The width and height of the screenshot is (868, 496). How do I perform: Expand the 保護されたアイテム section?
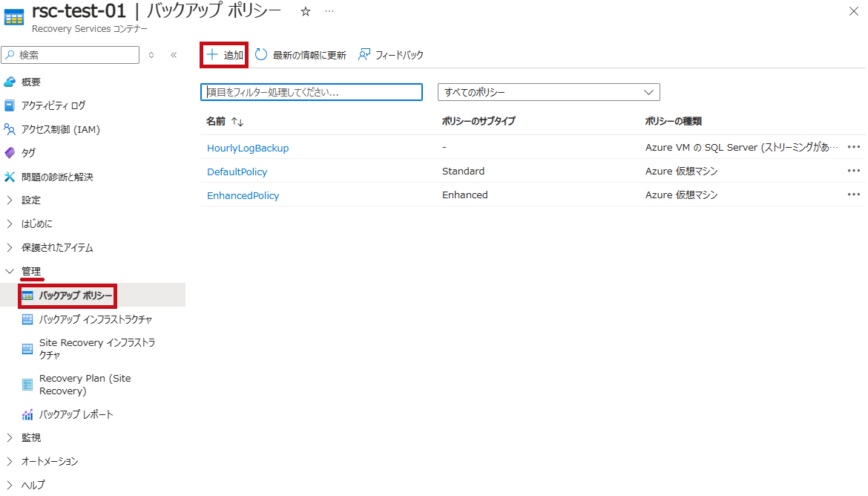point(10,248)
